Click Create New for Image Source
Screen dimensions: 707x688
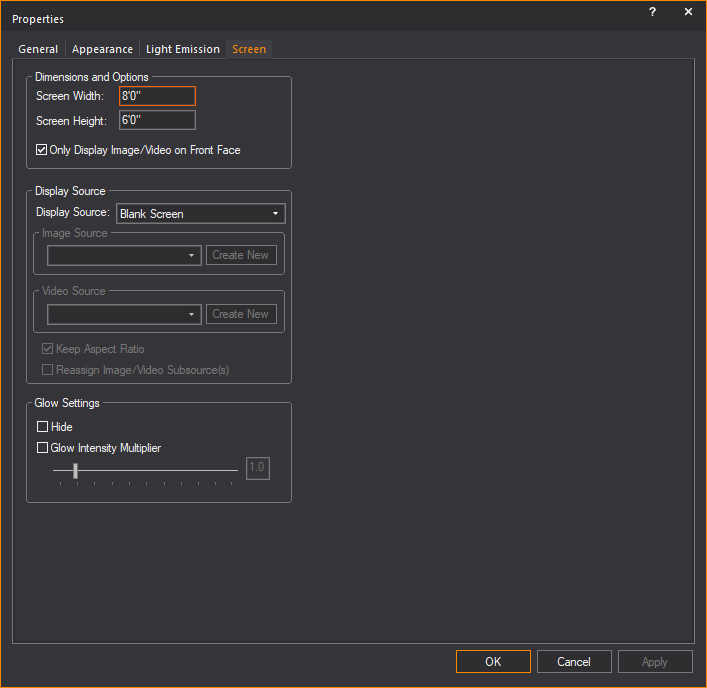point(241,255)
